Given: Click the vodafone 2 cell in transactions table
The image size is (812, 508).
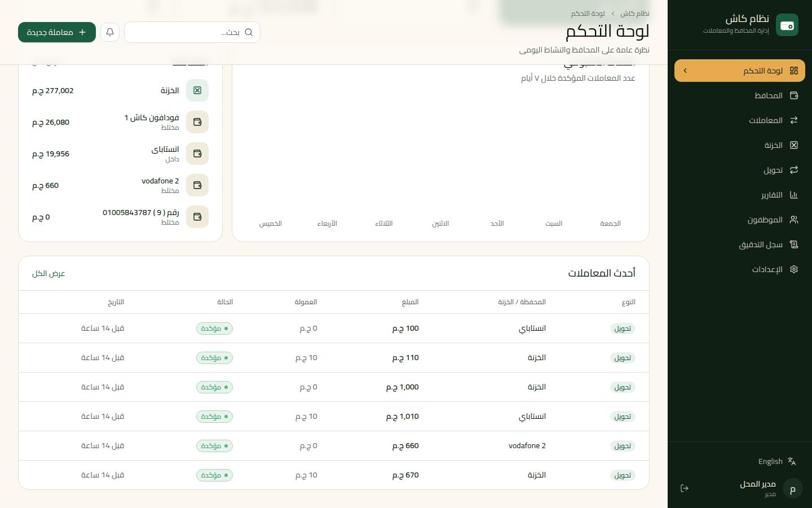Looking at the screenshot, I should coord(527,446).
